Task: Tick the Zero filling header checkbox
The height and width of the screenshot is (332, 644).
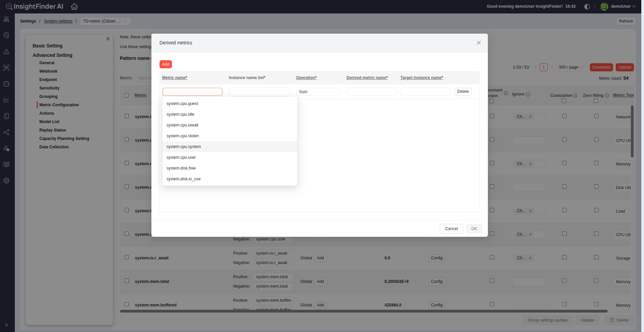Action: point(596,101)
